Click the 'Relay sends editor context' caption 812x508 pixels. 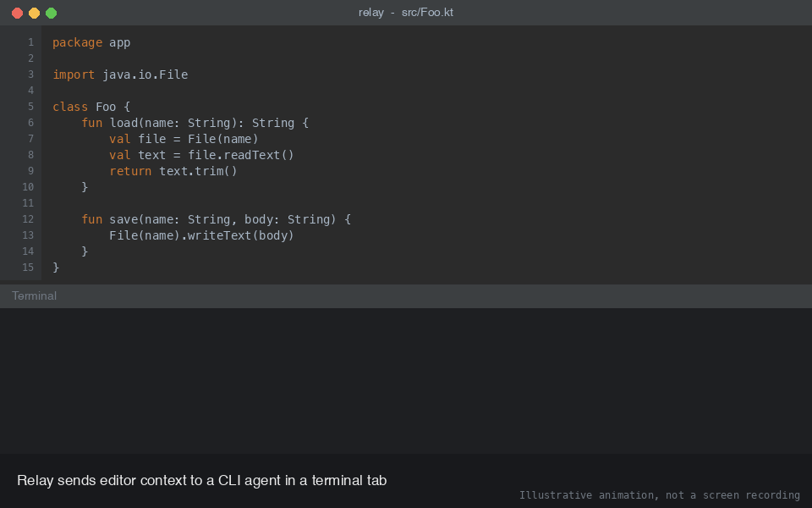[x=202, y=481]
